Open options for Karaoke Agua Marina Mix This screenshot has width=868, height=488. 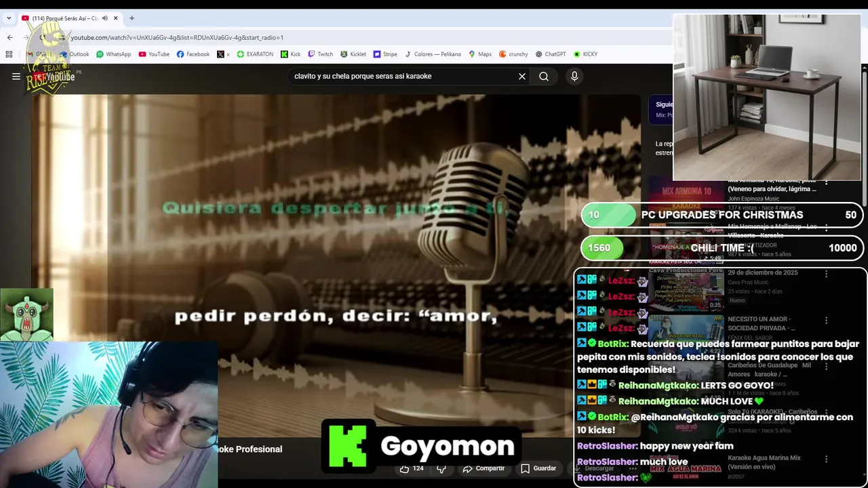point(826,459)
